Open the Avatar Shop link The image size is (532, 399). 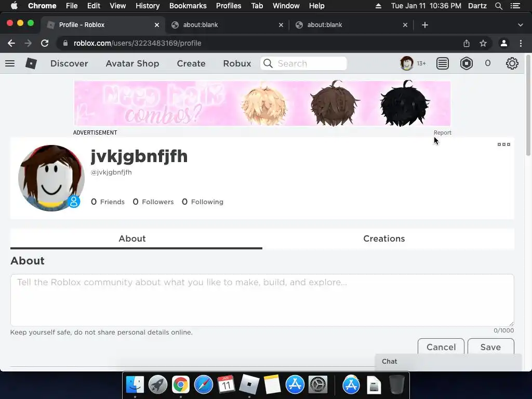tap(132, 63)
